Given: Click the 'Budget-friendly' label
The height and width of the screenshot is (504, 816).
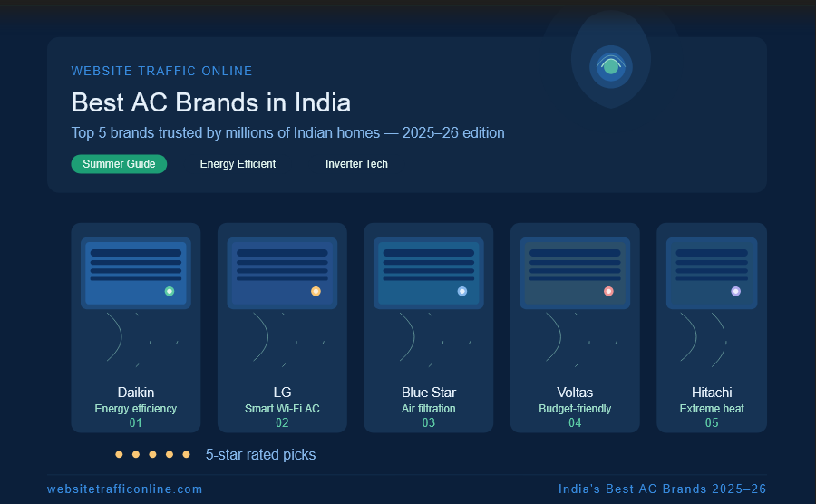Looking at the screenshot, I should [x=575, y=409].
